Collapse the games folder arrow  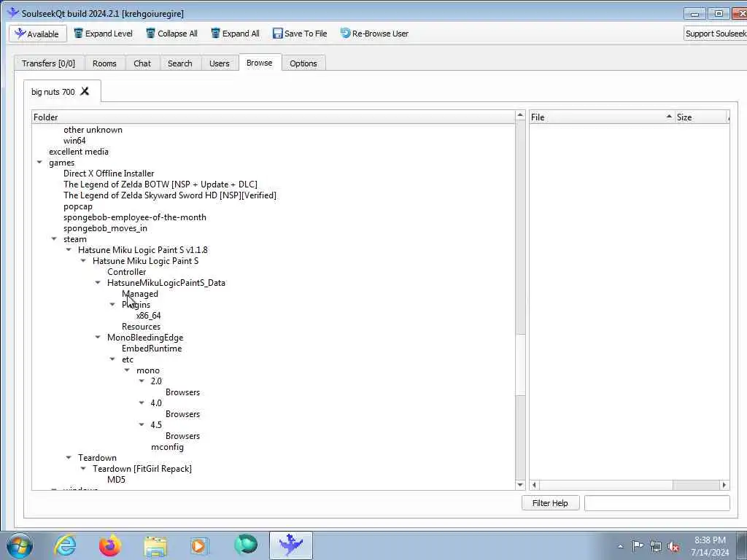click(39, 163)
